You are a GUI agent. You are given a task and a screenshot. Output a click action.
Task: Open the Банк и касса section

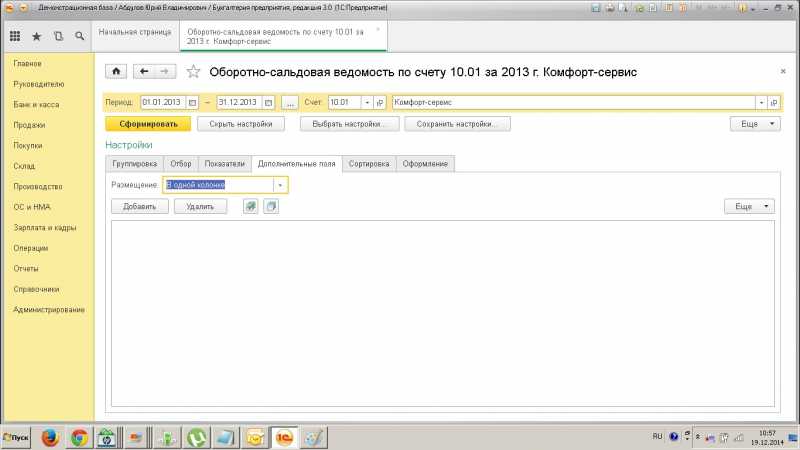pyautogui.click(x=36, y=105)
